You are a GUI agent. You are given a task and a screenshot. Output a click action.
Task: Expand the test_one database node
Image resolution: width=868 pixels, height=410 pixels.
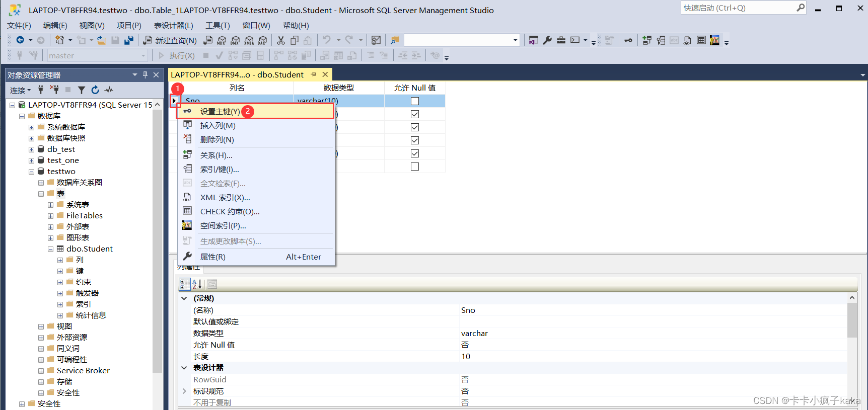click(31, 160)
